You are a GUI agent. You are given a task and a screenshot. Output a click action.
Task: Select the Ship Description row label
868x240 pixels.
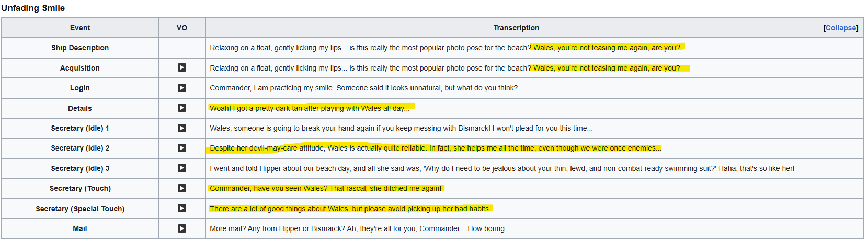(x=80, y=48)
